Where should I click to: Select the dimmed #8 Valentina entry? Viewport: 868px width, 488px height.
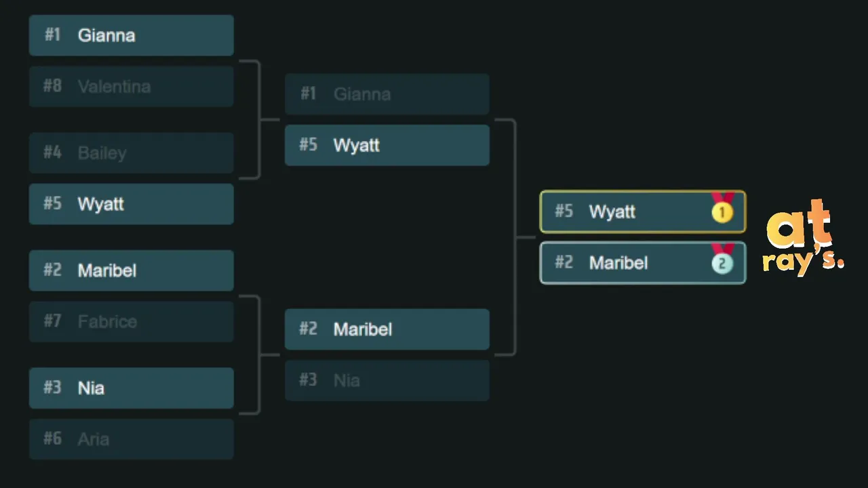pos(131,87)
